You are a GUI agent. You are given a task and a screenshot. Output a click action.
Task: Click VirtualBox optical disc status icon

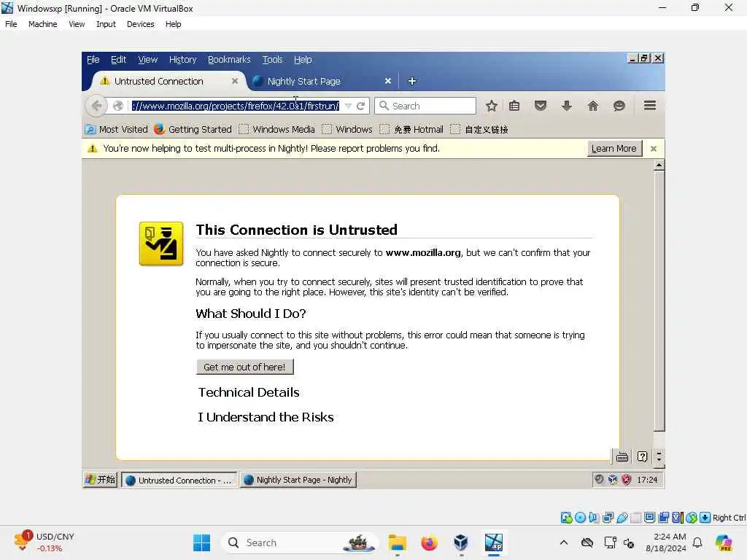tap(580, 518)
